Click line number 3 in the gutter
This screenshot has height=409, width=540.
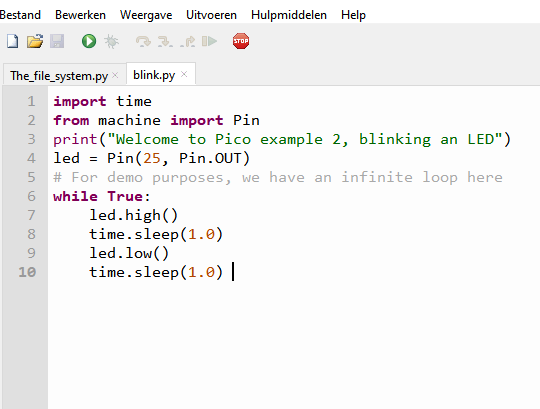(31, 139)
